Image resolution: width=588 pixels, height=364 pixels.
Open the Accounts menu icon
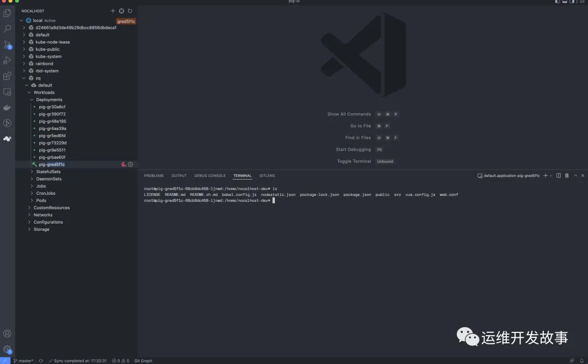coord(7,334)
